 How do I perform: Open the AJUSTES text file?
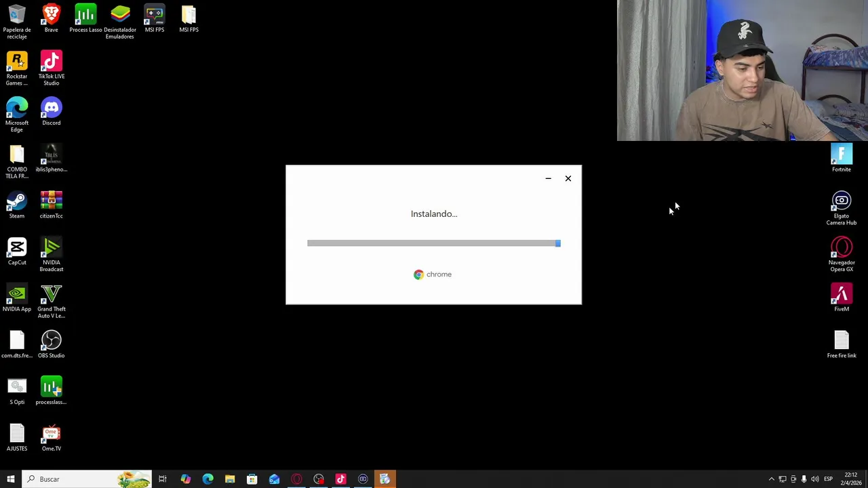click(17, 437)
